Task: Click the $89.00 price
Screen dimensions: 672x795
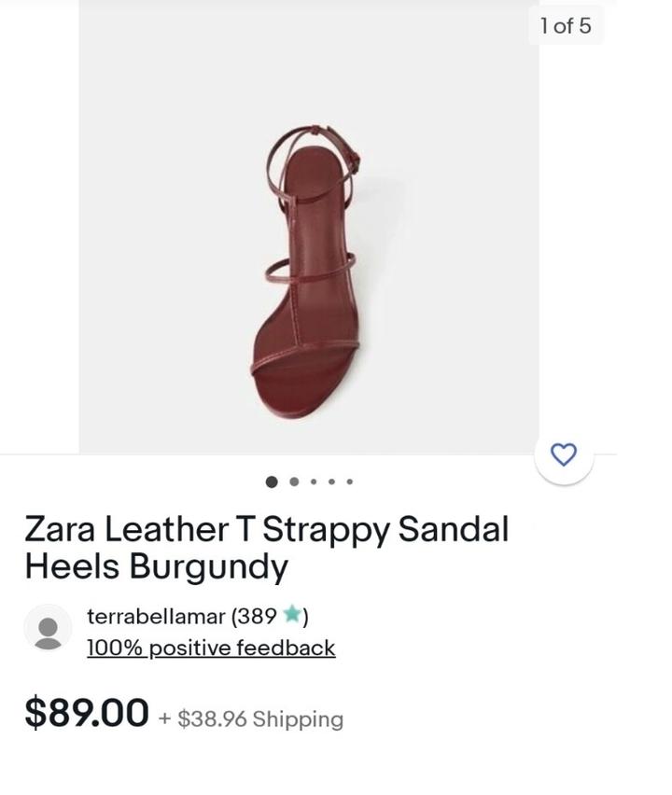Action: click(87, 712)
